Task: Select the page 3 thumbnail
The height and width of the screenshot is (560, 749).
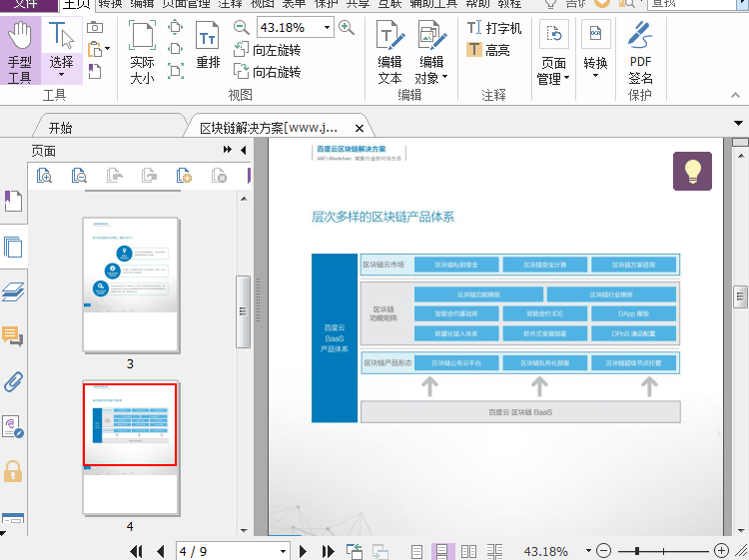Action: (x=131, y=285)
